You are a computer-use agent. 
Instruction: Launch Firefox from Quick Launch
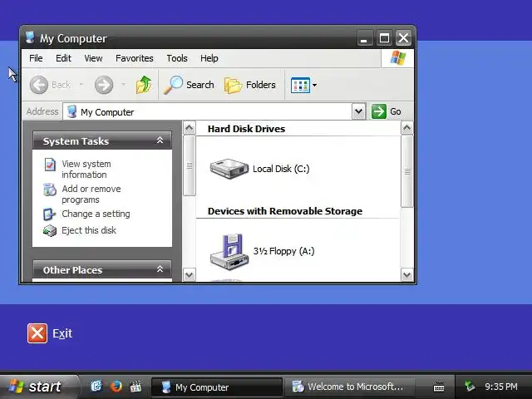[116, 386]
